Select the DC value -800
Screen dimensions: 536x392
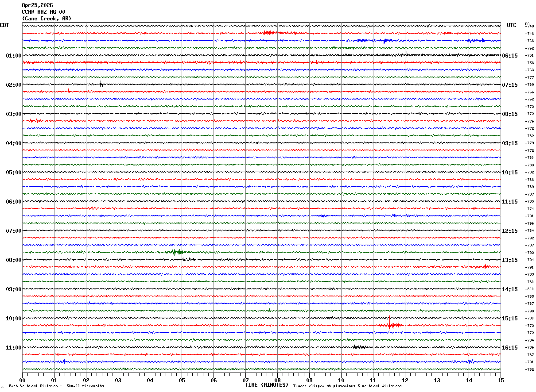click(x=529, y=289)
